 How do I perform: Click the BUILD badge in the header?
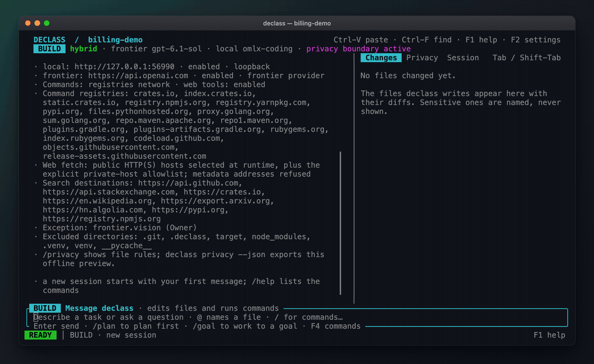49,49
